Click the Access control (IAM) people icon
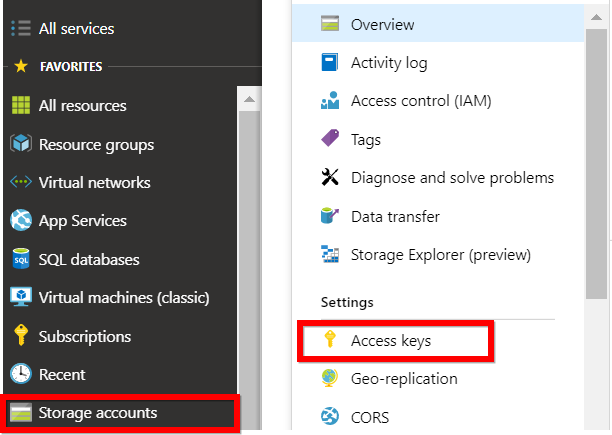 point(330,101)
